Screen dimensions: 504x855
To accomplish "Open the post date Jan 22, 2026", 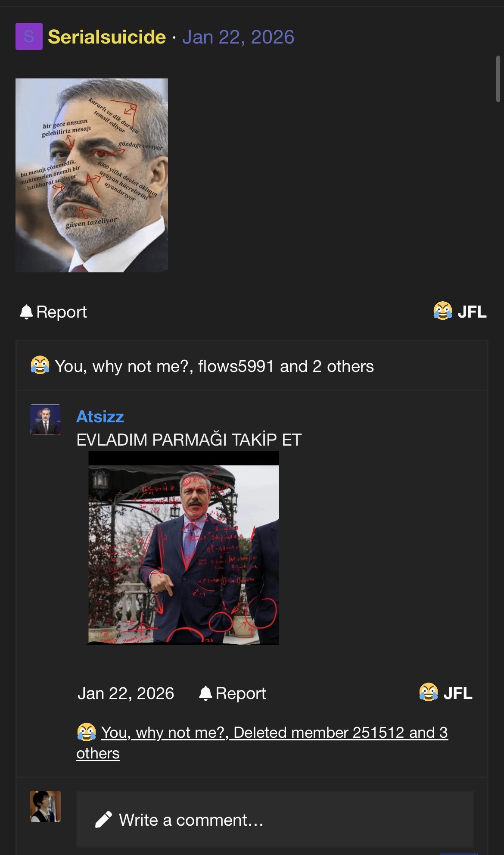I will tap(238, 37).
